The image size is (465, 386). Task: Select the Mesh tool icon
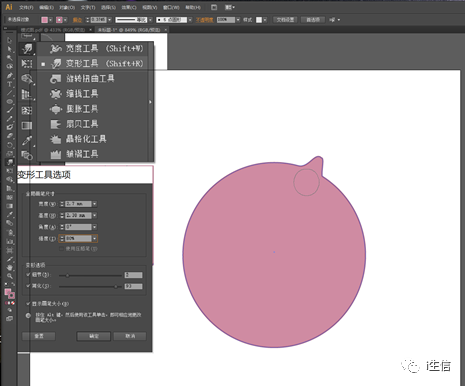pyautogui.click(x=27, y=110)
